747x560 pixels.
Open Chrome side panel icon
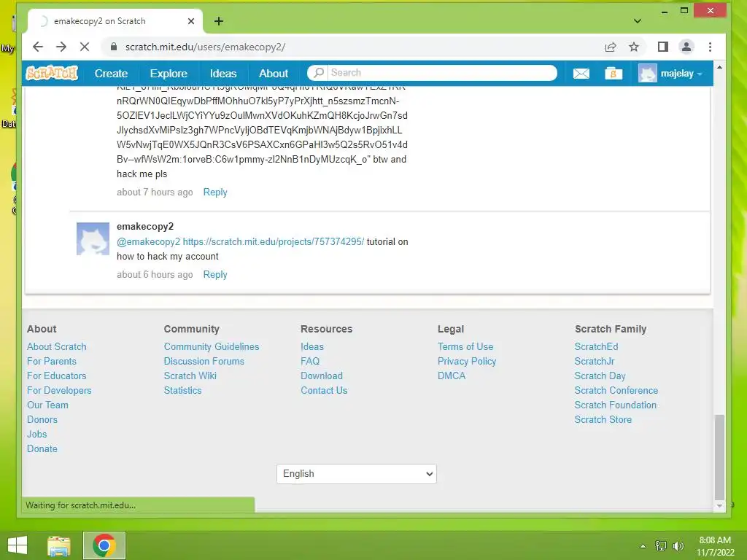click(662, 47)
